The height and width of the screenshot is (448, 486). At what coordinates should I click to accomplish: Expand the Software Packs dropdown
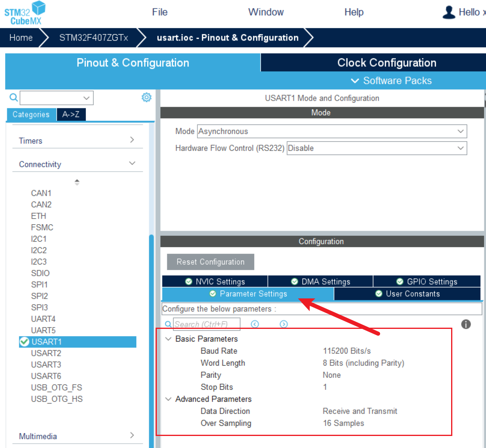pos(391,81)
